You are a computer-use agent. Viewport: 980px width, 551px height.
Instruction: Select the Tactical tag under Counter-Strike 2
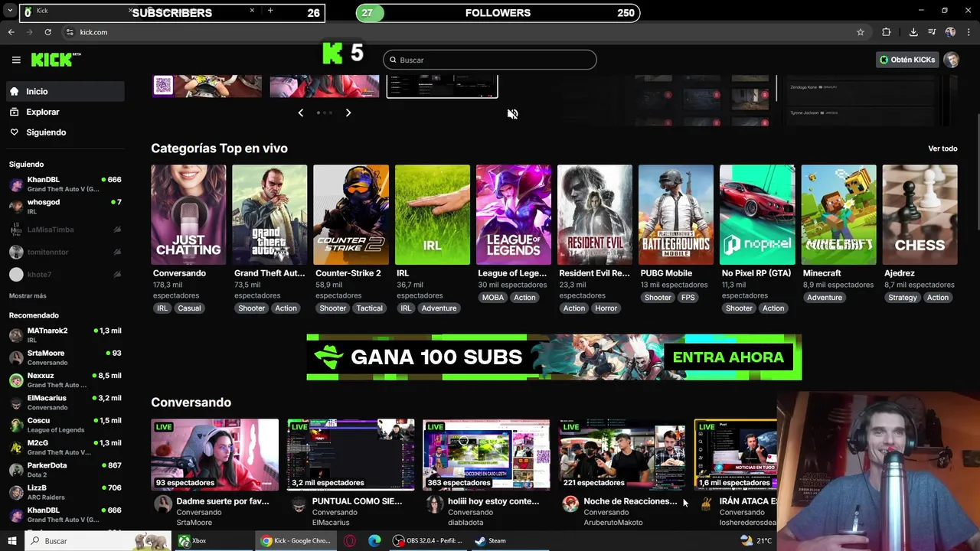tap(369, 308)
